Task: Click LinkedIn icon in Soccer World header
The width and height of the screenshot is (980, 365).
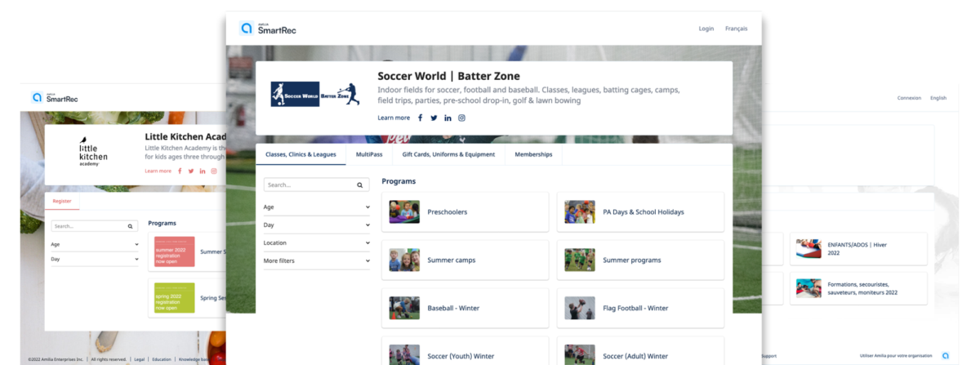Action: [448, 118]
